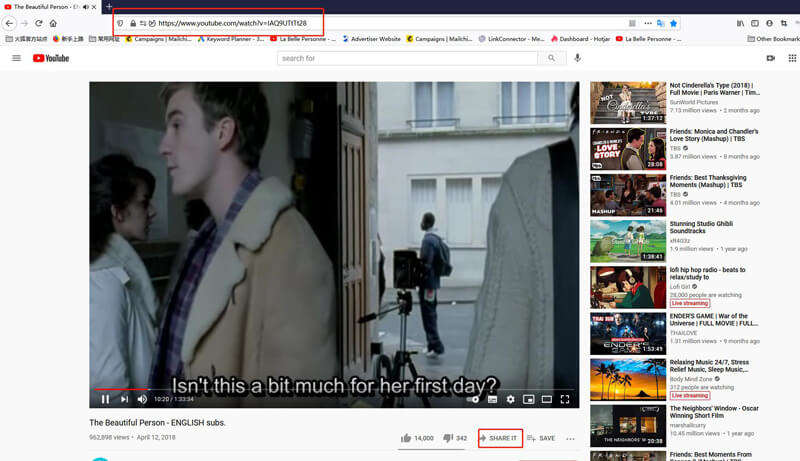Open LinkConnector bookmark

click(511, 39)
